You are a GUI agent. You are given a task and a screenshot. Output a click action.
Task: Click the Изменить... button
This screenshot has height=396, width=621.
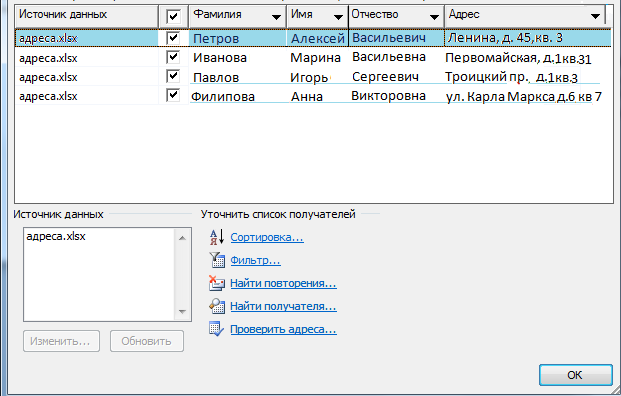point(61,341)
